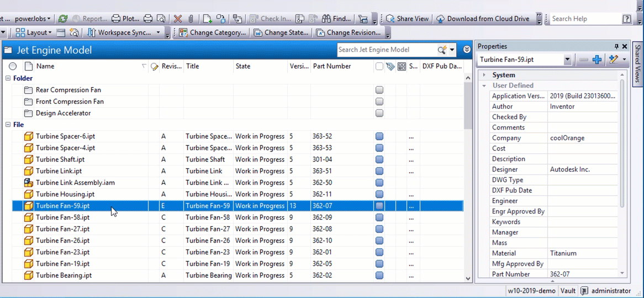Viewport: 644px width, 298px height.
Task: Click the Move/Replace files icon
Action: [237, 18]
